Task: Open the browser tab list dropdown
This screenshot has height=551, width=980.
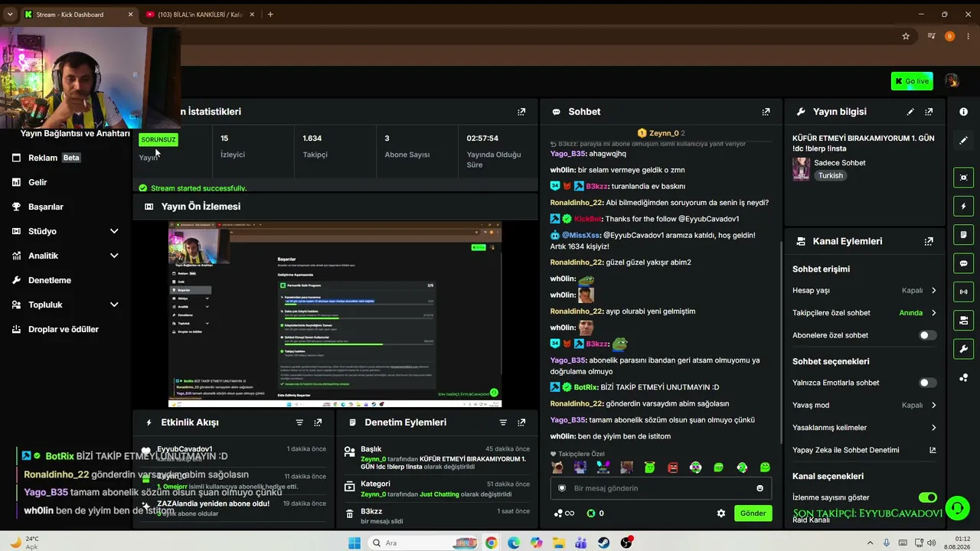Action: [10, 15]
